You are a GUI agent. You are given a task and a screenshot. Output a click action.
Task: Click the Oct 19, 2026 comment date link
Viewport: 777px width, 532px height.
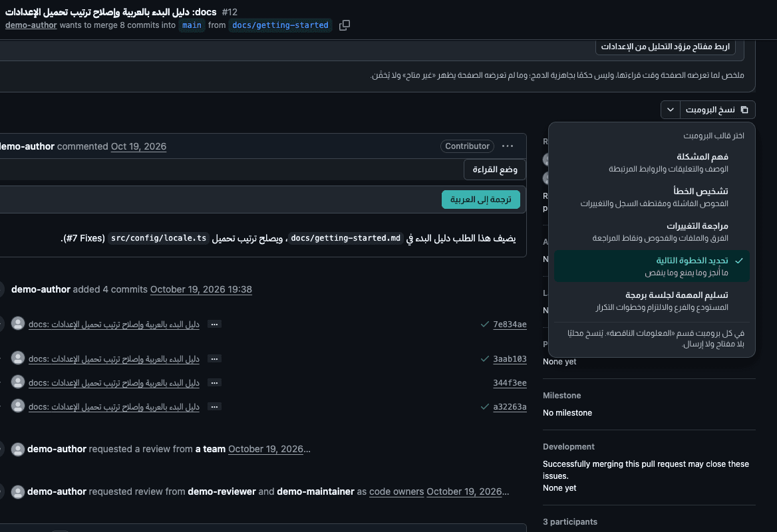[x=138, y=146]
